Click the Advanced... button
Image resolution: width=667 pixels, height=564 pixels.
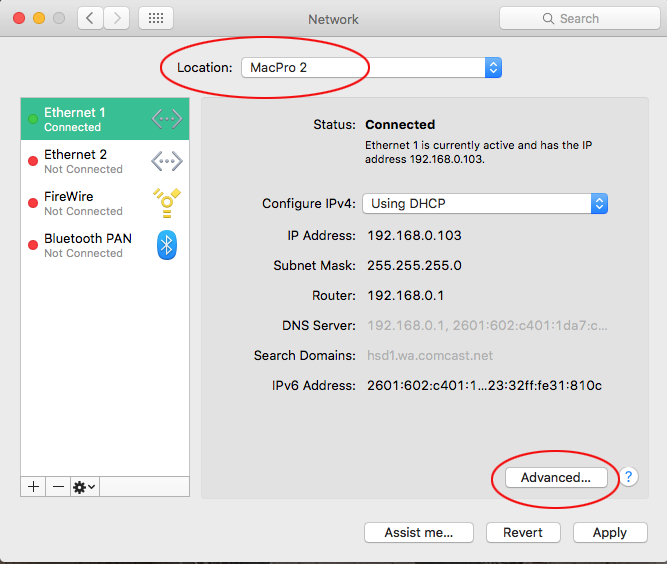coord(556,477)
